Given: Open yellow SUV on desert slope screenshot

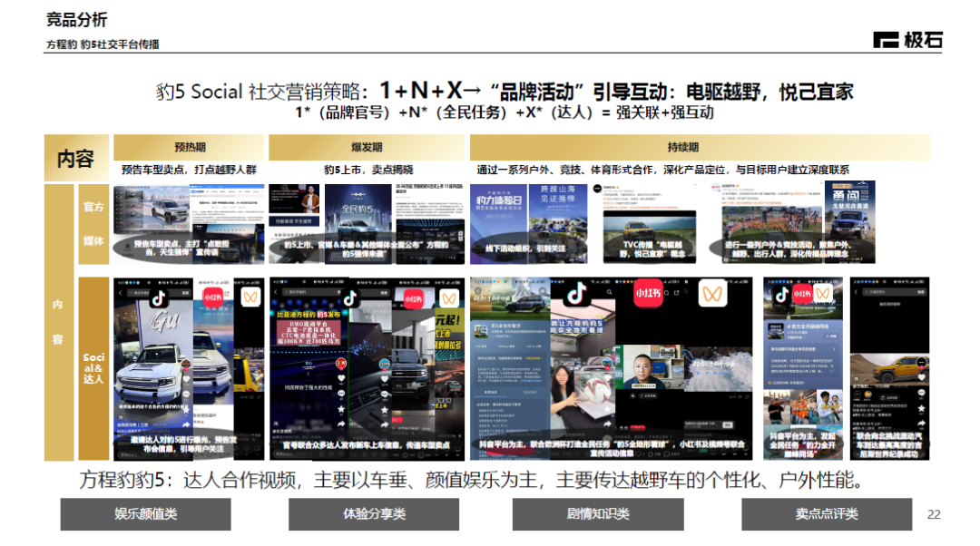Looking at the screenshot, I should point(890,368).
